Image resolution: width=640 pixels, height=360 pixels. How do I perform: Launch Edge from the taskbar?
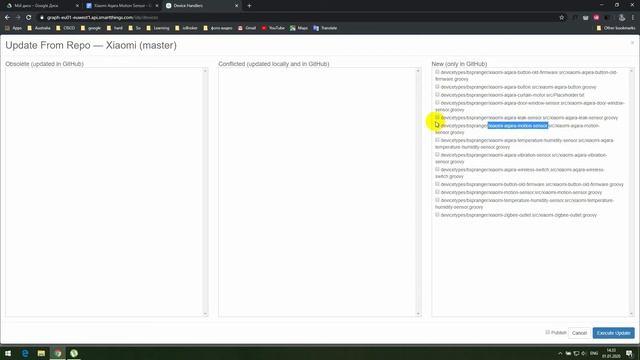[25, 353]
